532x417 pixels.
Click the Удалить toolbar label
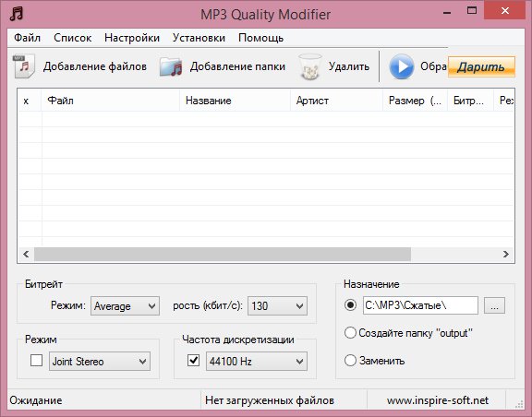pyautogui.click(x=349, y=66)
